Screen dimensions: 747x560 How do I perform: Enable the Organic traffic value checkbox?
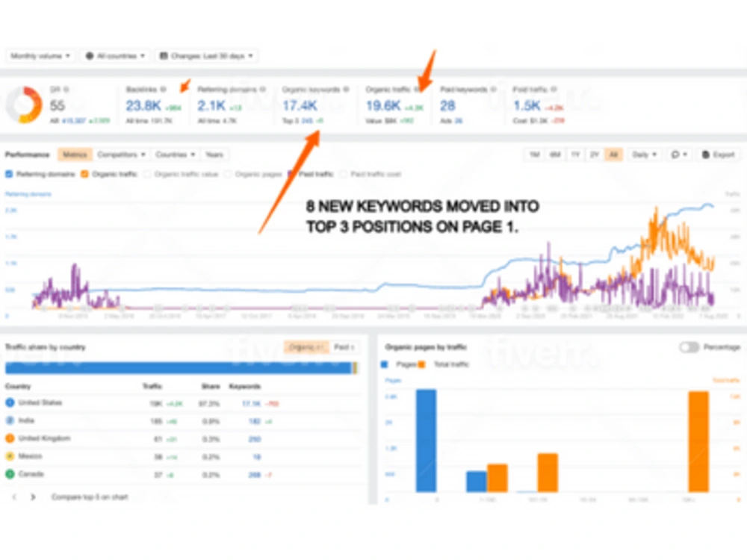[x=146, y=174]
